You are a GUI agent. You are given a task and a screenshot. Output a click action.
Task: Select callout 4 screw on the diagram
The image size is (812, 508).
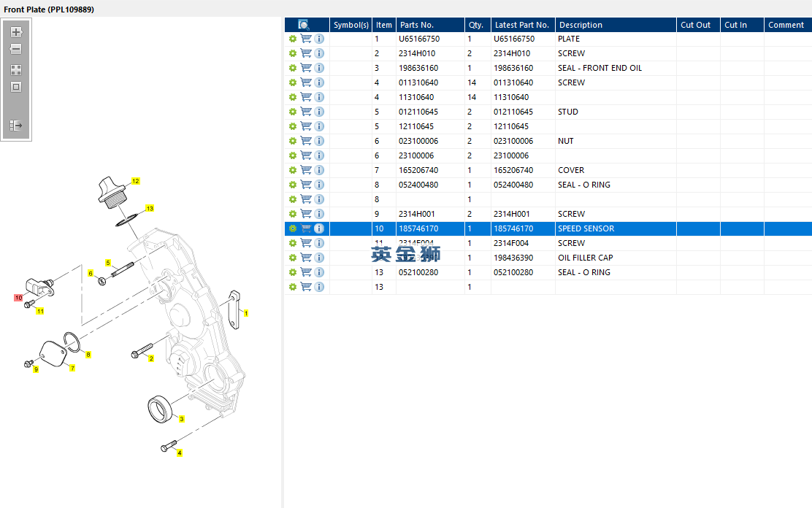(x=180, y=453)
